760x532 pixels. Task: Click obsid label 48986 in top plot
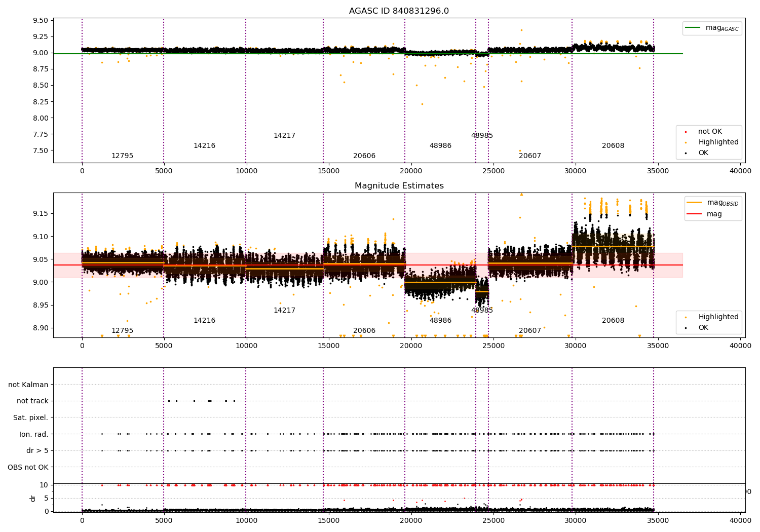(x=440, y=146)
